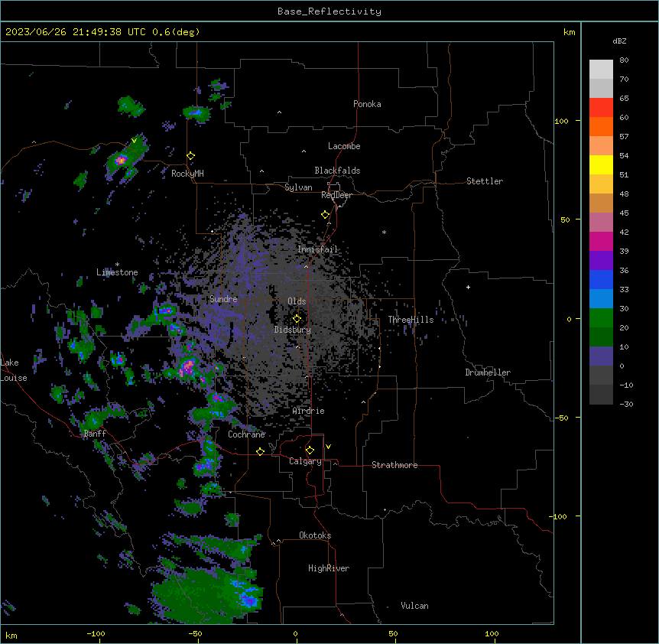Select the white caret marker west of Lacombe
This screenshot has height=644, width=659.
304,151
